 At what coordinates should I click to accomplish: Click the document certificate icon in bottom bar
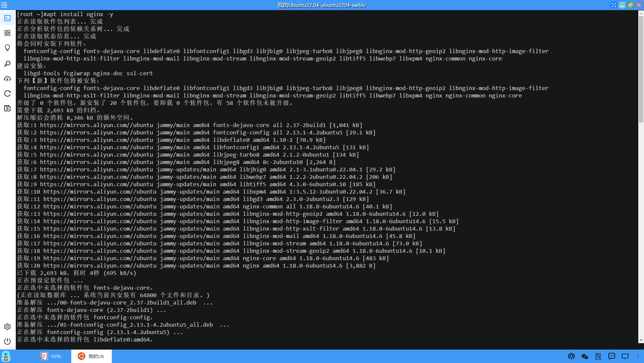[x=598, y=356]
